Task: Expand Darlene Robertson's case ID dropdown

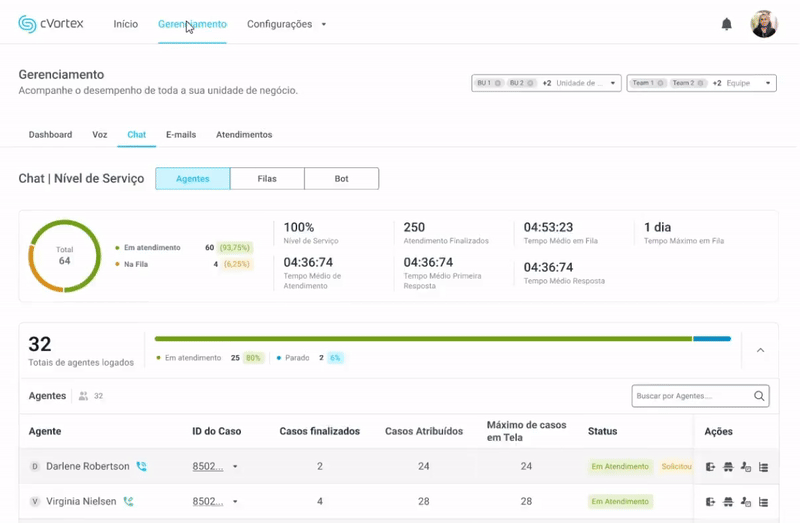Action: tap(235, 467)
